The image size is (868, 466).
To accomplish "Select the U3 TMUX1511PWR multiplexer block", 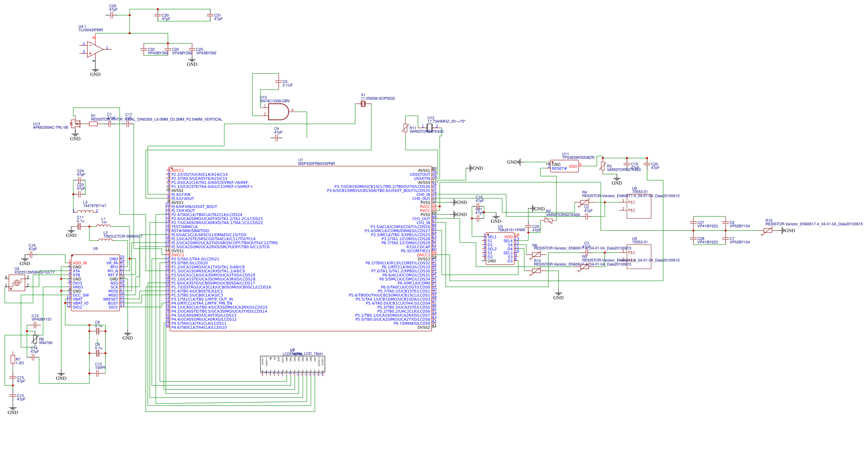I will [500, 249].
